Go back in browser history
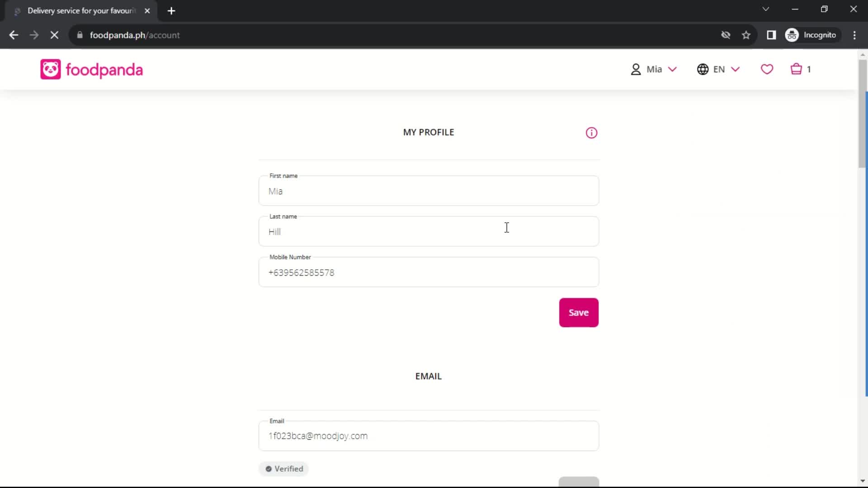Image resolution: width=868 pixels, height=488 pixels. 14,35
